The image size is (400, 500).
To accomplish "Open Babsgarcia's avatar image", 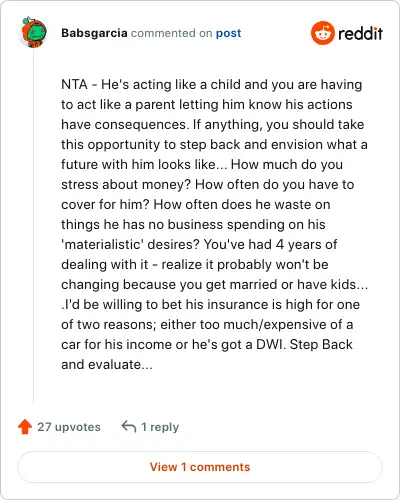I will [x=34, y=32].
